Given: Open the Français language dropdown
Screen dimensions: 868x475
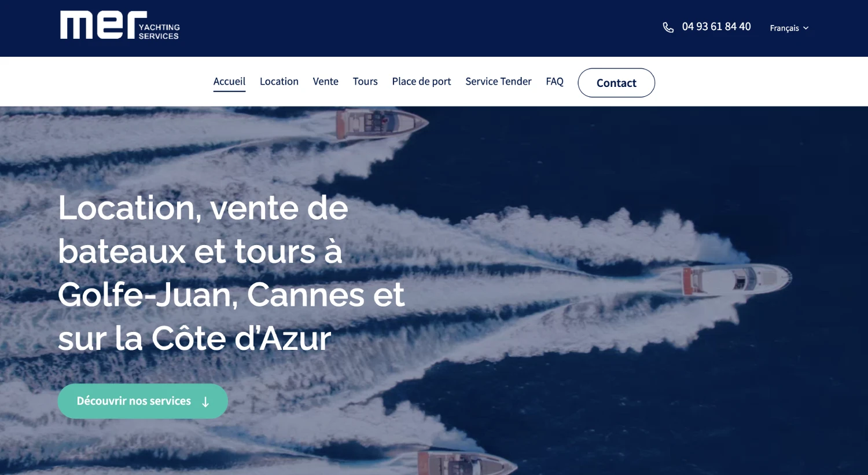Looking at the screenshot, I should click(789, 28).
